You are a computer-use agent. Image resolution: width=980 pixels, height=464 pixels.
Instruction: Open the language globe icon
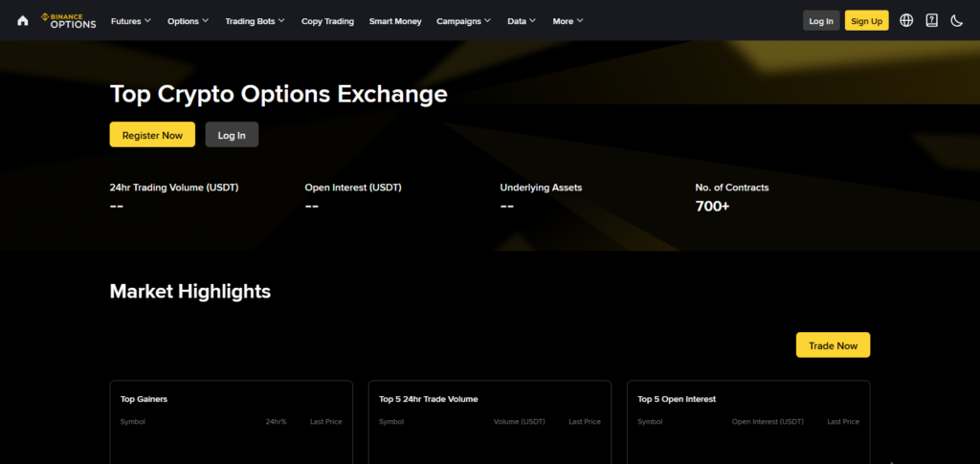click(x=906, y=21)
